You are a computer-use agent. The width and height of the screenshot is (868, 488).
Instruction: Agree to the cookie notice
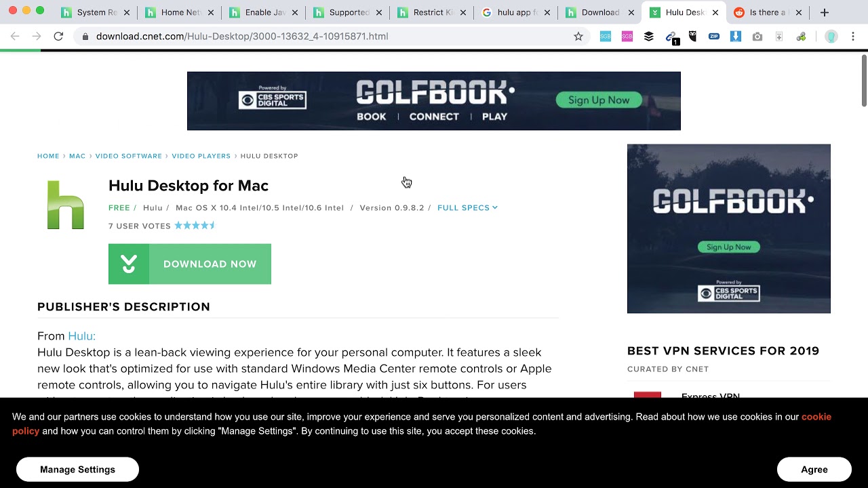pos(814,470)
